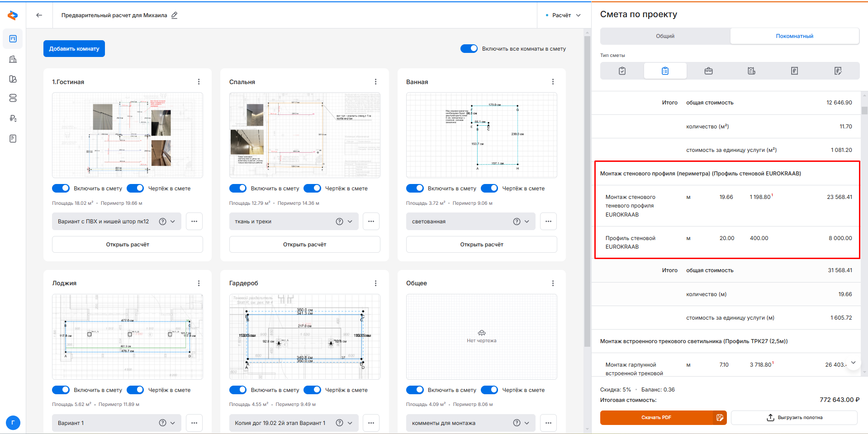The height and width of the screenshot is (434, 868).
Task: Disable Включить в смету for Лоджия
Action: 61,390
